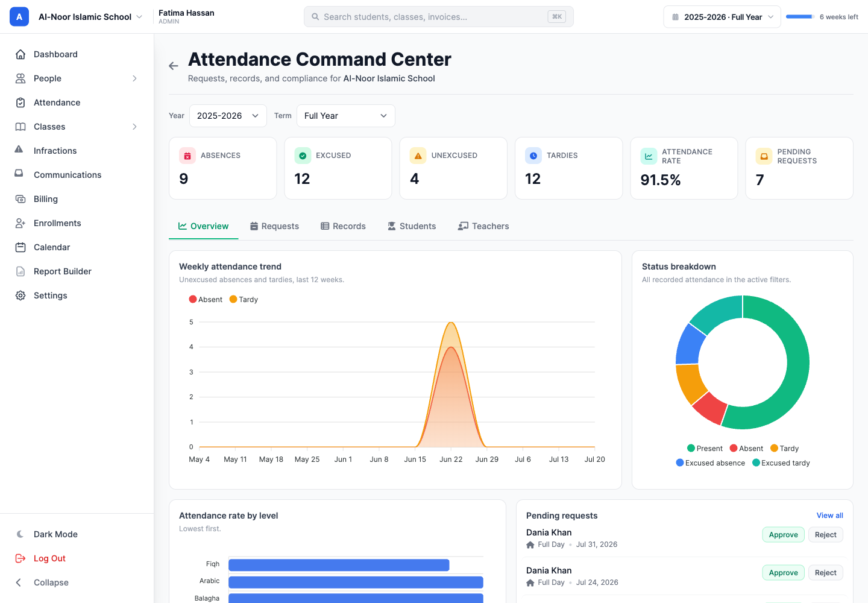Click the Communications inbox icon

coord(19,174)
